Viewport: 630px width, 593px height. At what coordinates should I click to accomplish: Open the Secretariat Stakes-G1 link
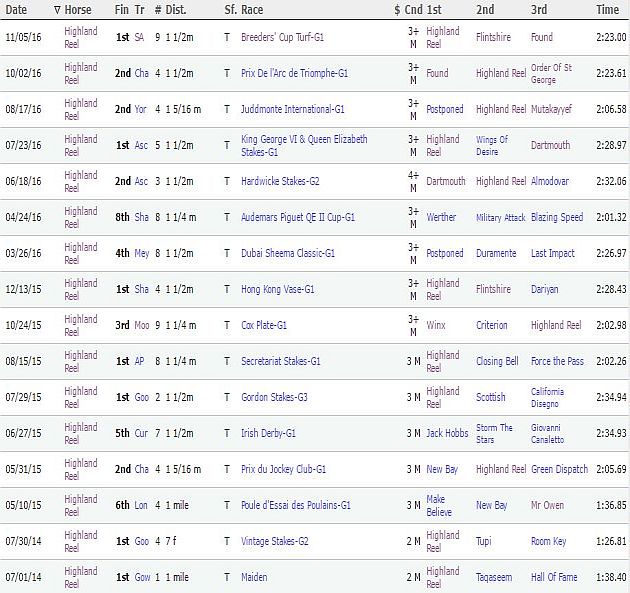pyautogui.click(x=281, y=361)
